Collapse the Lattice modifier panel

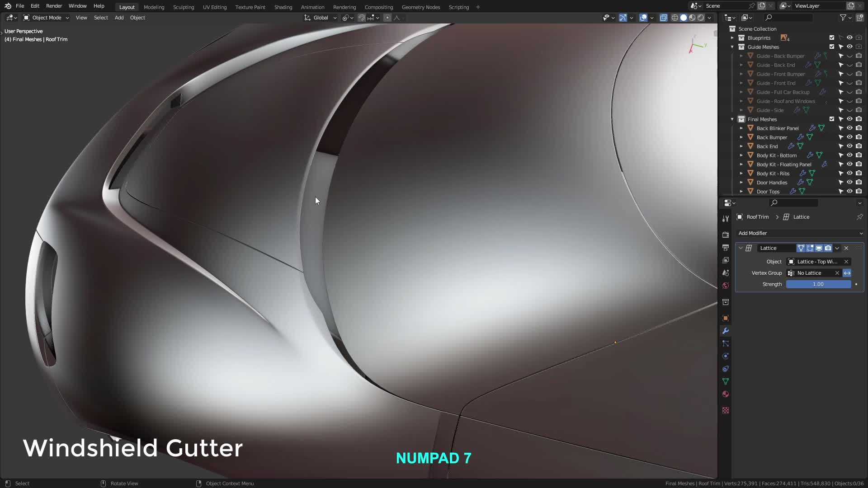tap(741, 248)
